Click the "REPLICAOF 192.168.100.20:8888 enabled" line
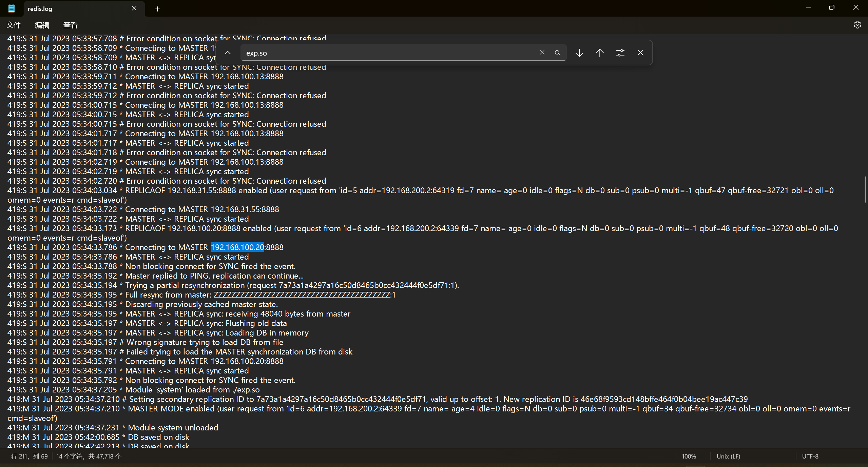 point(423,233)
